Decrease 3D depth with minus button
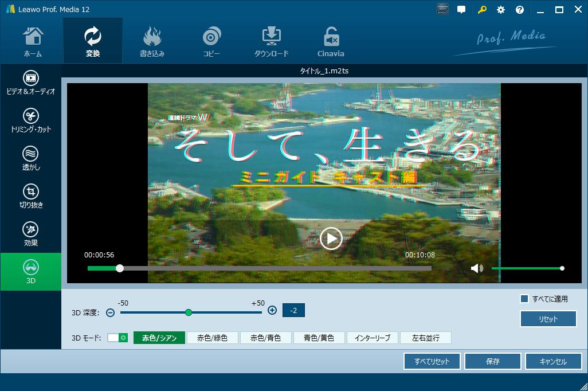 (110, 312)
